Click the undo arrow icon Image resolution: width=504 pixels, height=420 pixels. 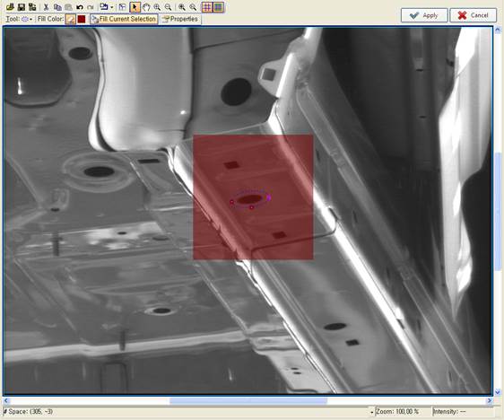80,7
